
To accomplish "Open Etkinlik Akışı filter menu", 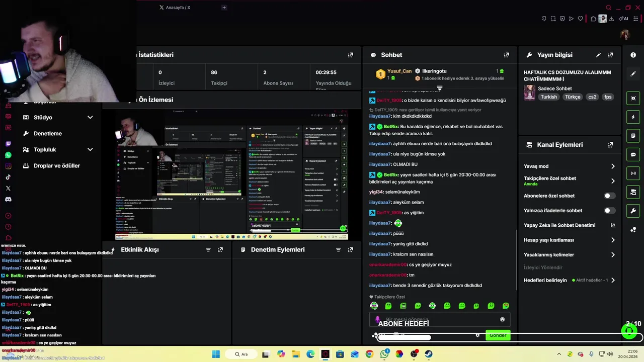I will 208,249.
